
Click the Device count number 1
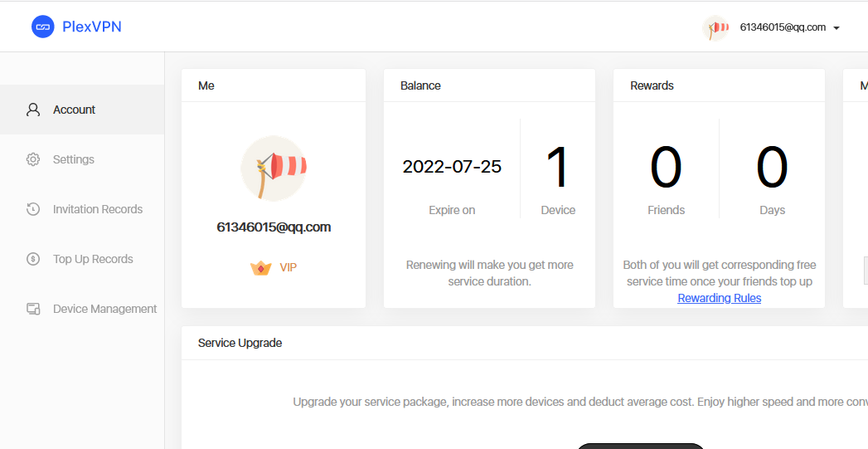coord(557,168)
